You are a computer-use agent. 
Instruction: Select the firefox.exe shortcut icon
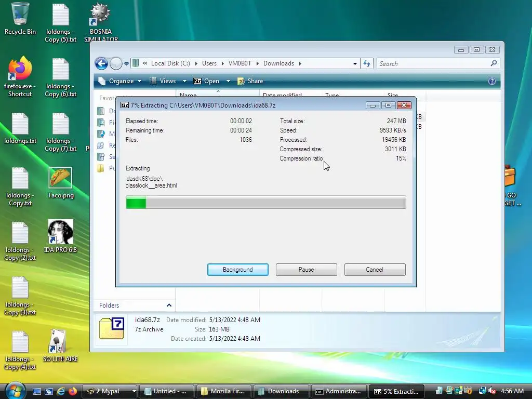click(20, 77)
